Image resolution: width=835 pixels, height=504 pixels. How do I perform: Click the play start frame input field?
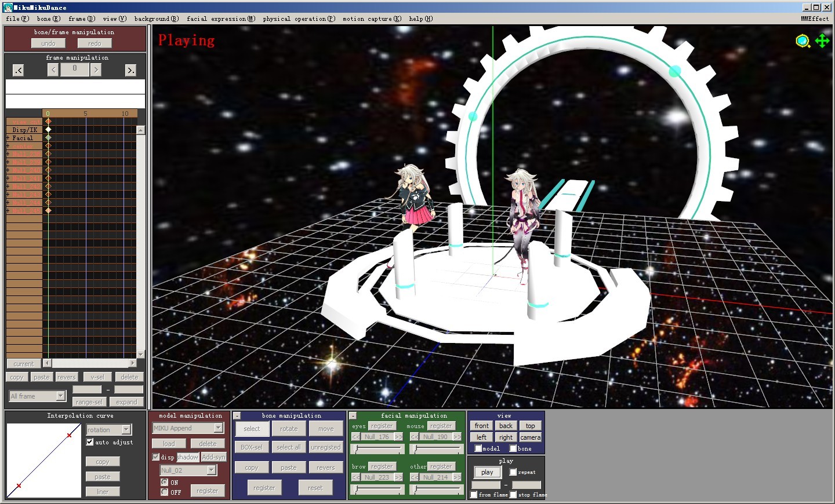tap(486, 484)
